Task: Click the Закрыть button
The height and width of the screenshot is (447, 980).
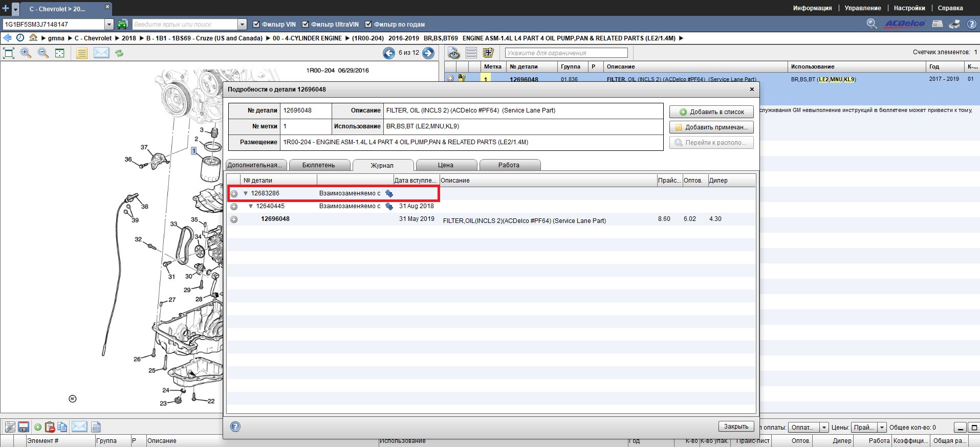Action: 736,427
